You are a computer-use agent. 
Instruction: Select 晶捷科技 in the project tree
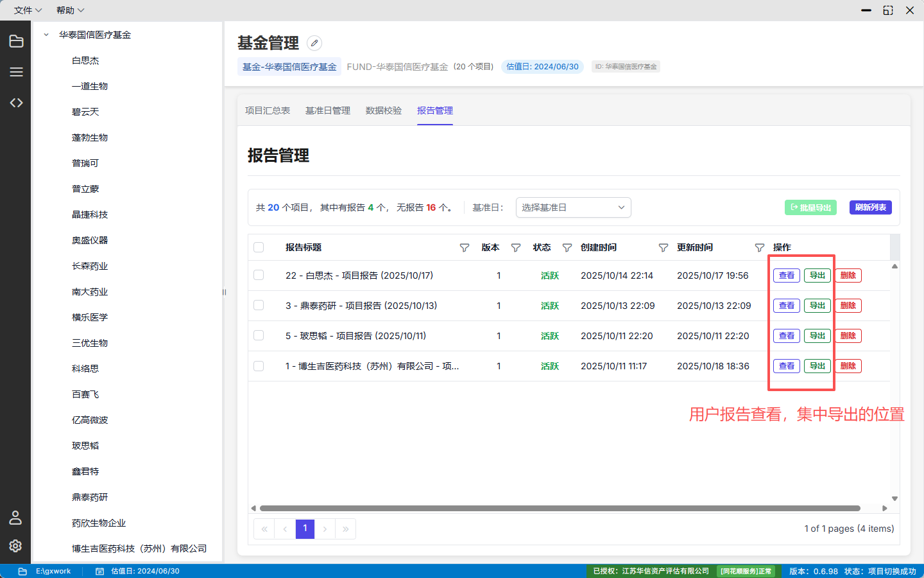(x=90, y=215)
